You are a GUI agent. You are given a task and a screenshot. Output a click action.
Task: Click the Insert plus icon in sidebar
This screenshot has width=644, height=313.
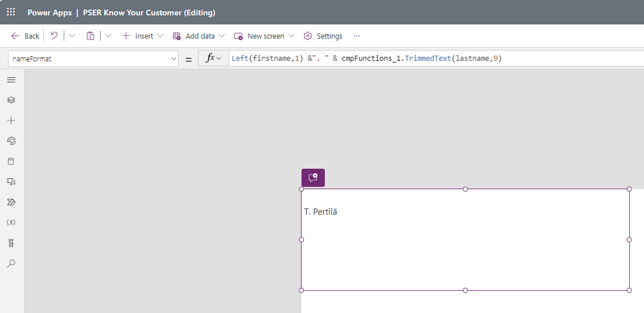pos(11,120)
